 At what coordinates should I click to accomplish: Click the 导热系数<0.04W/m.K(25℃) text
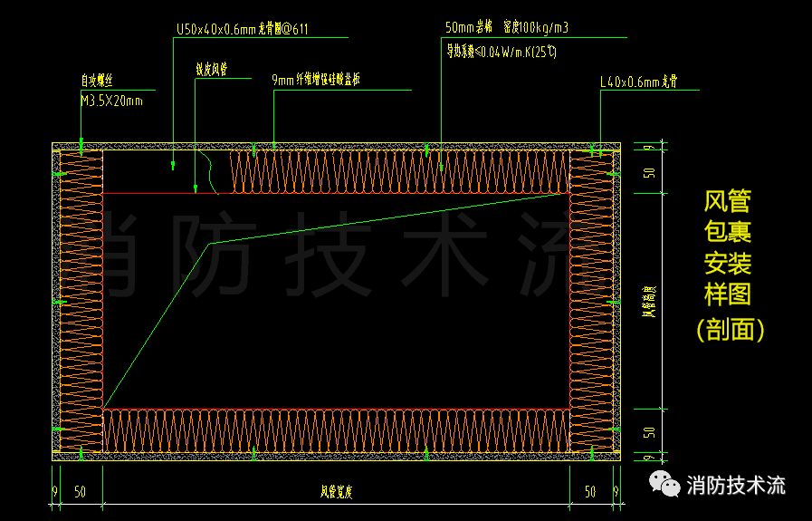pyautogui.click(x=500, y=53)
